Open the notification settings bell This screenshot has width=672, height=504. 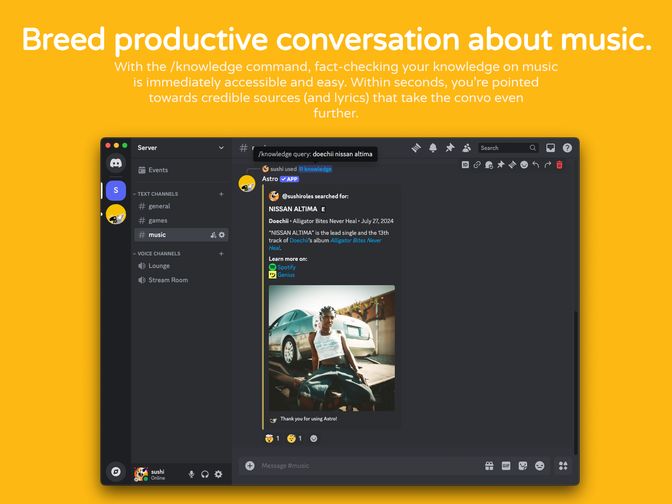[433, 148]
